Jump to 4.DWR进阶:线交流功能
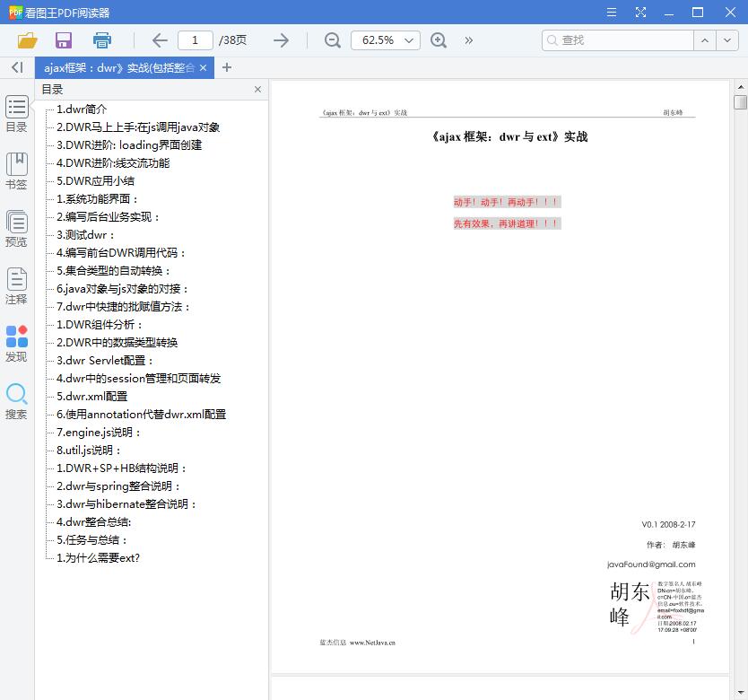Viewport: 748px width, 700px height. pyautogui.click(x=113, y=163)
